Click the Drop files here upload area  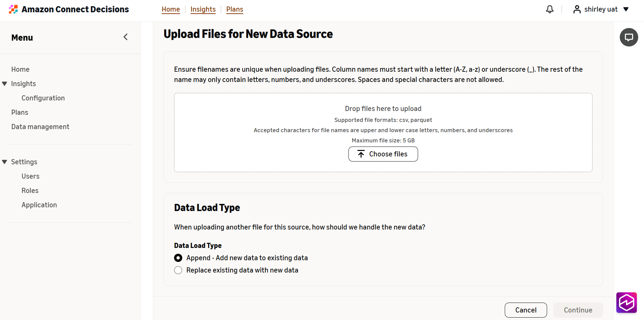point(383,133)
